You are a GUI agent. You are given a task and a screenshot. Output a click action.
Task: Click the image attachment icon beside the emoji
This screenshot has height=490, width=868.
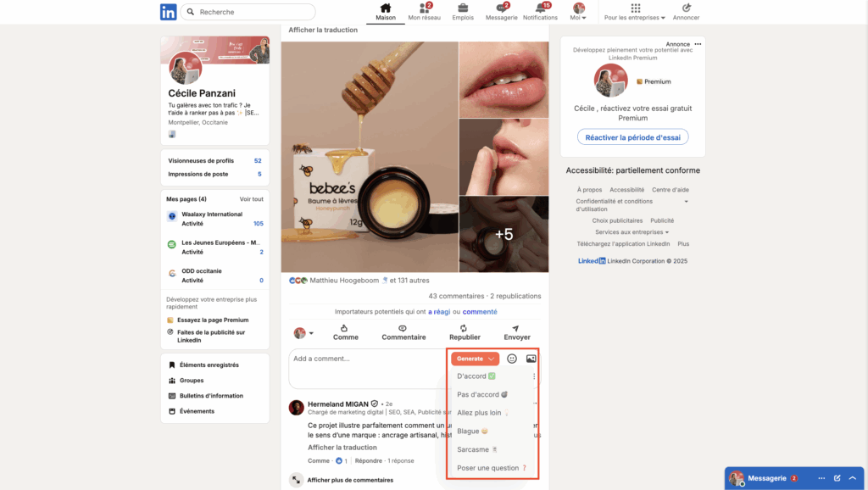tap(530, 359)
